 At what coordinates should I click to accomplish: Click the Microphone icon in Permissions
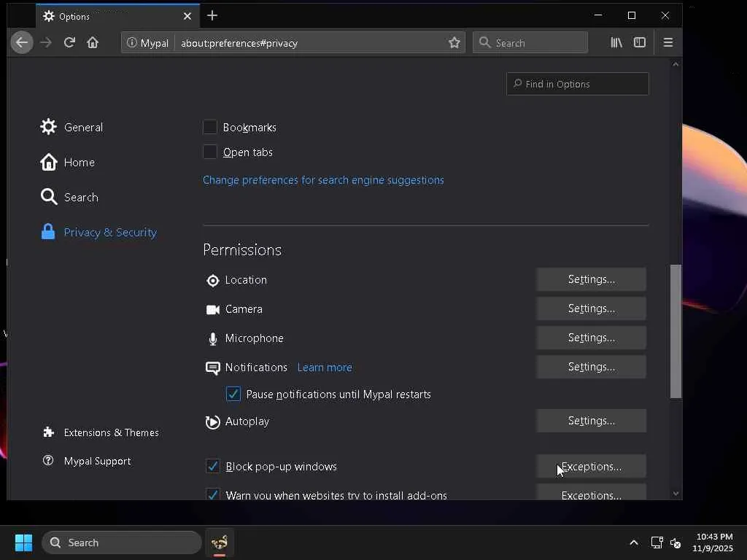(212, 338)
